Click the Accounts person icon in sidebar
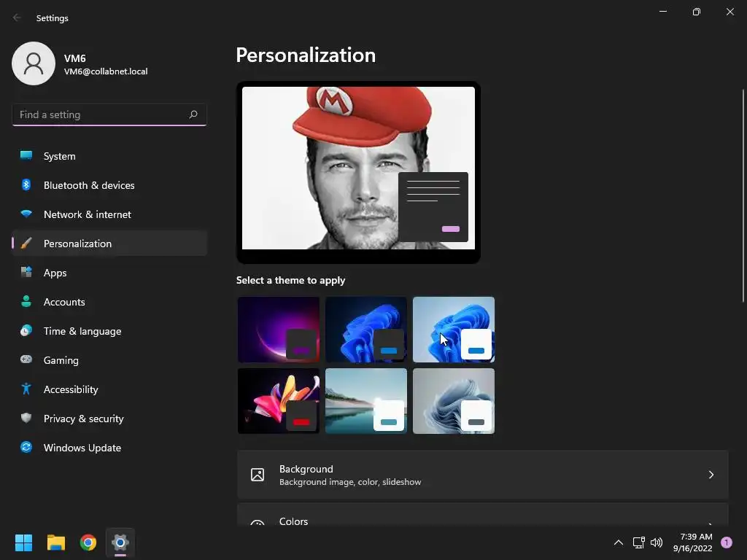 click(x=26, y=301)
